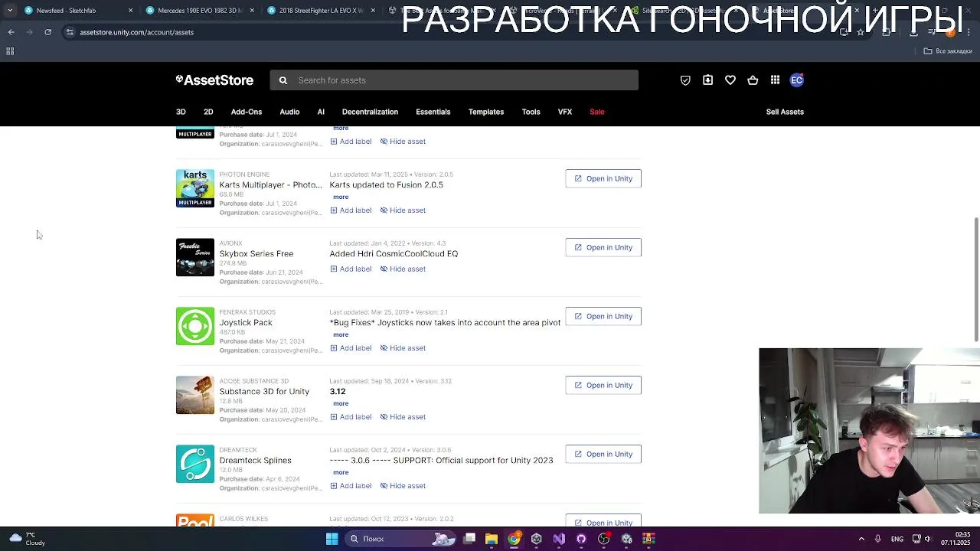Open the apps grid icon
This screenshot has width=980, height=551.
775,80
